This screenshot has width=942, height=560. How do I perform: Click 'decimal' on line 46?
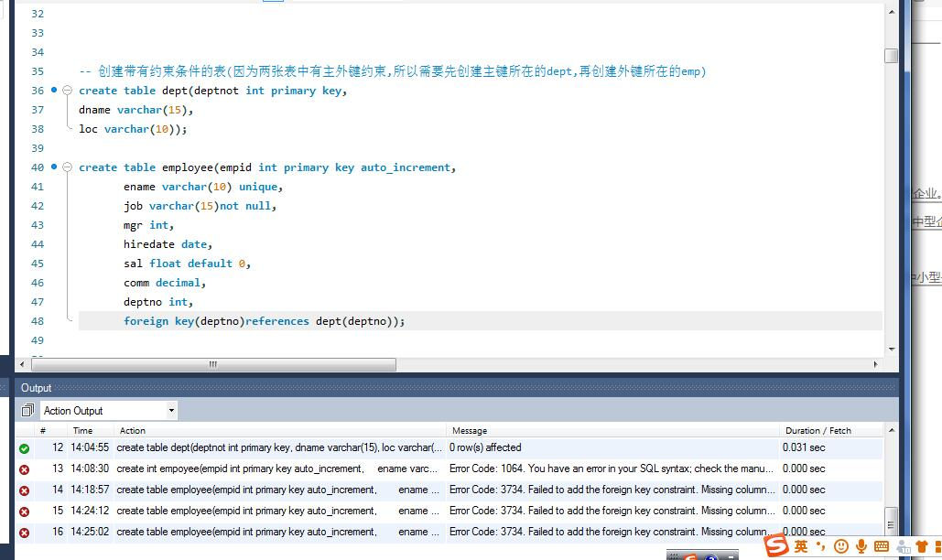(x=178, y=283)
